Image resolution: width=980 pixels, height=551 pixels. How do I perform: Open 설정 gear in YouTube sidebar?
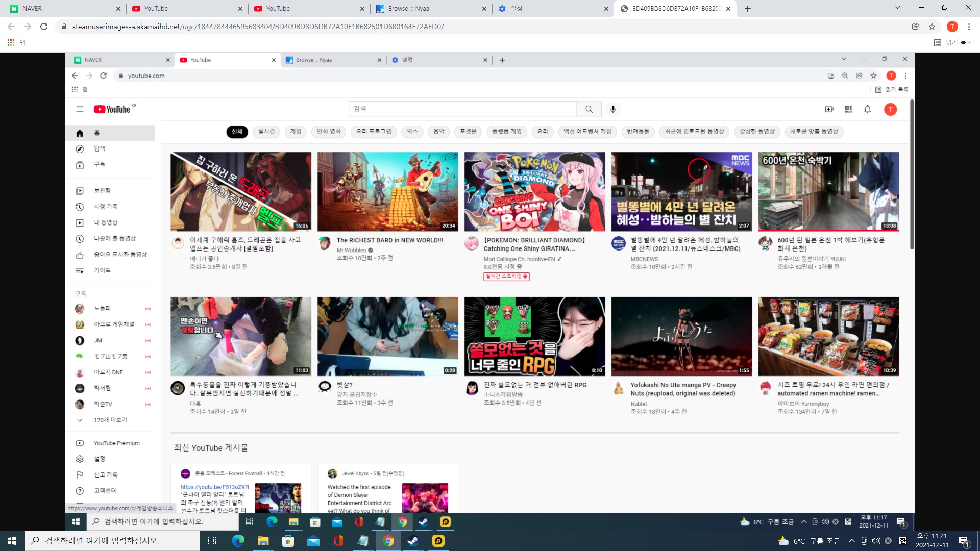point(110,459)
